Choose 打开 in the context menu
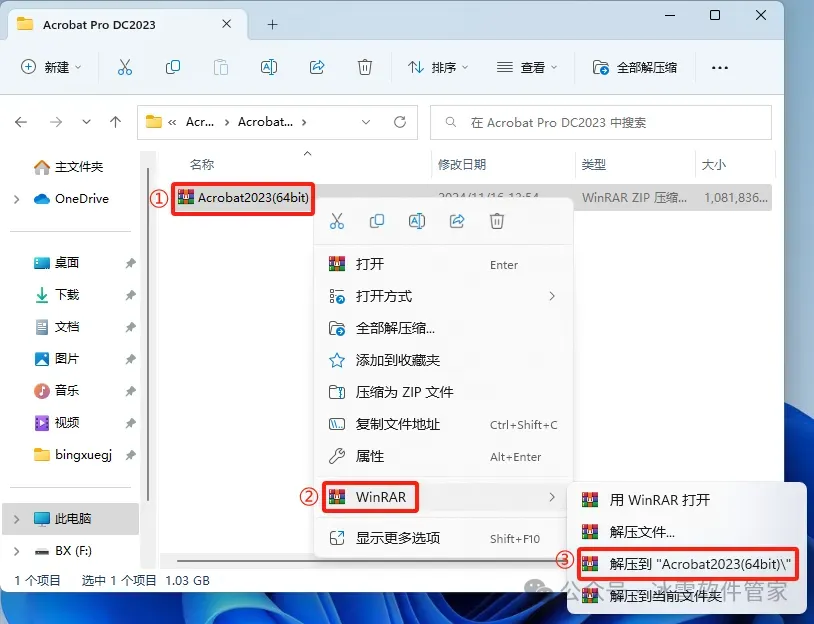The height and width of the screenshot is (624, 814). (x=443, y=264)
